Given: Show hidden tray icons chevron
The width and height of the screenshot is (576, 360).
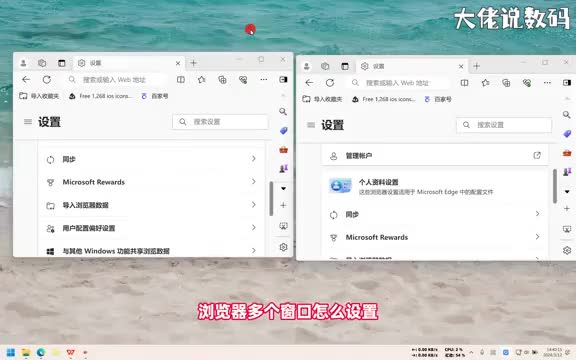Looking at the screenshot, I should click(x=471, y=353).
